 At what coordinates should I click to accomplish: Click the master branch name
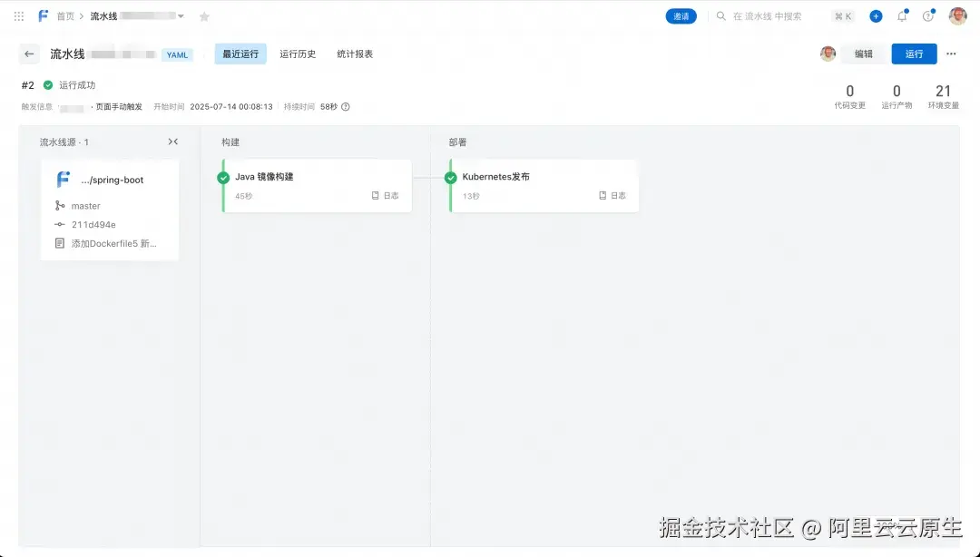(85, 206)
